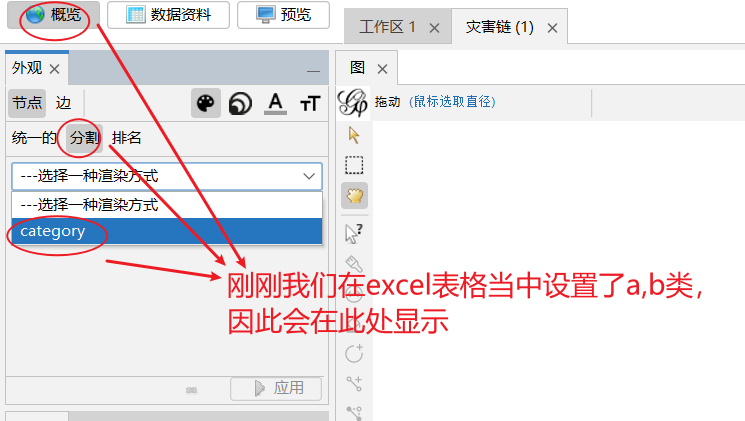Viewport: 745px width, 421px height.
Task: Close the 外观 appearance panel
Action: pyautogui.click(x=55, y=69)
